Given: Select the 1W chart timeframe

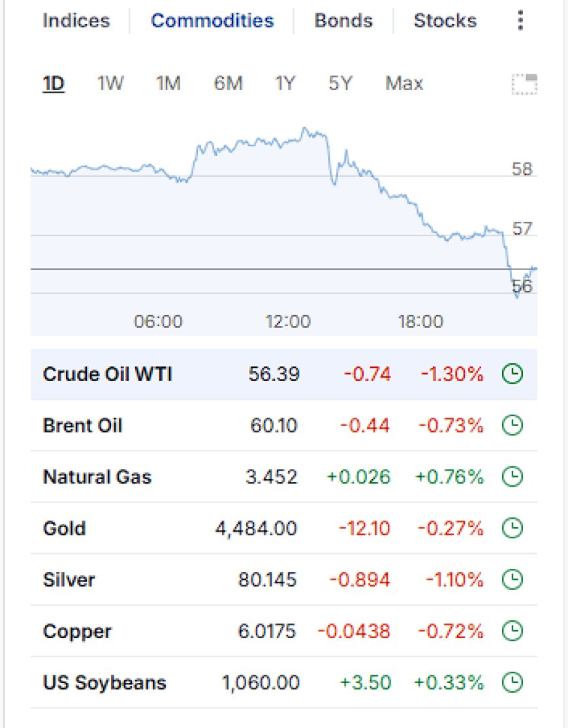Looking at the screenshot, I should pos(110,83).
